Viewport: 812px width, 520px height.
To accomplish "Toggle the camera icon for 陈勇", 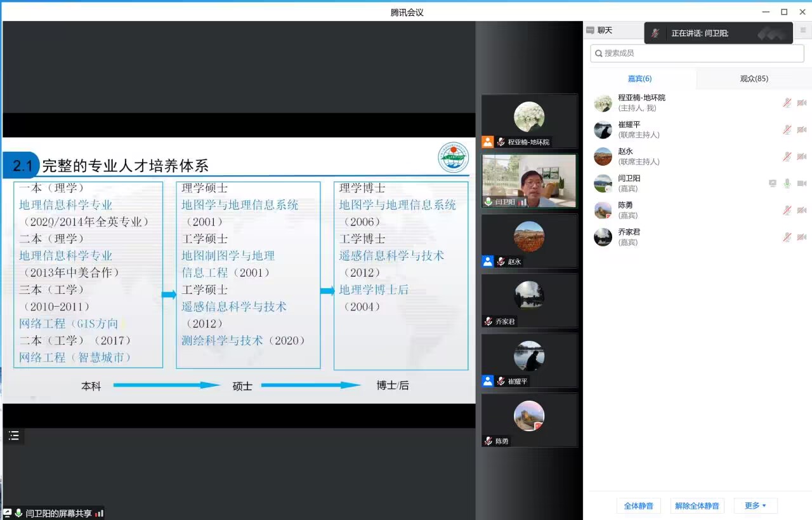I will (x=801, y=210).
